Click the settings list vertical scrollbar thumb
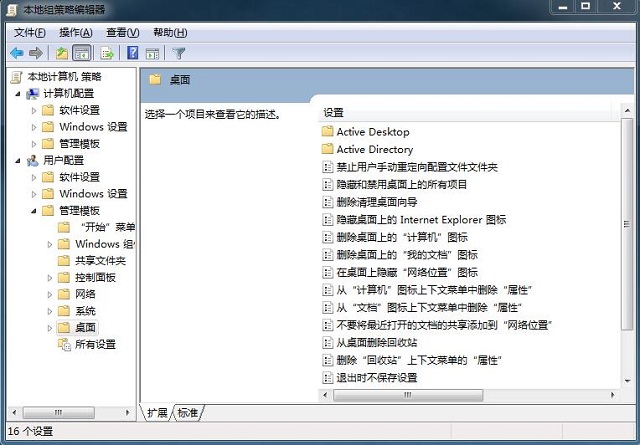Screen dimensions: 640x445 [627, 224]
